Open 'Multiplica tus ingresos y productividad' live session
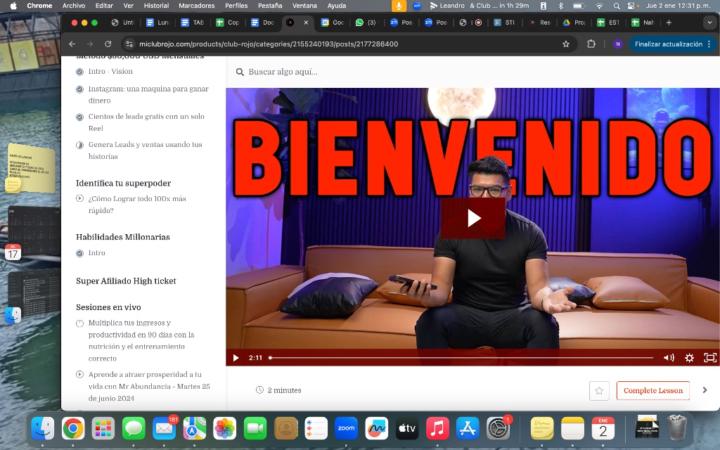 click(x=141, y=340)
